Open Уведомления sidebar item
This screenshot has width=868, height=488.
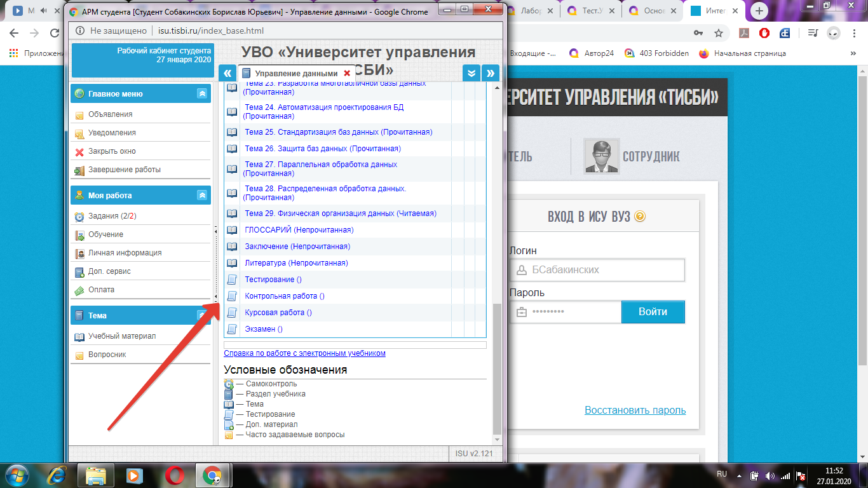click(x=112, y=133)
